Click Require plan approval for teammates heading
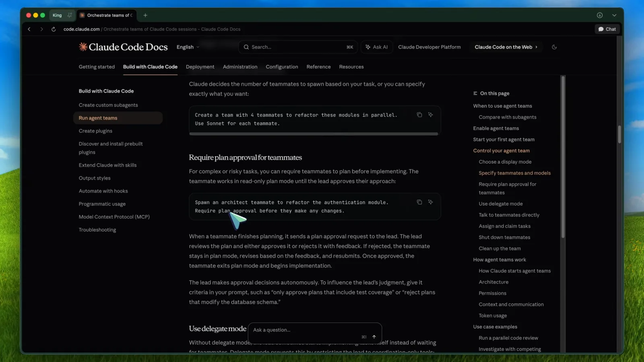The image size is (644, 362). point(246,157)
